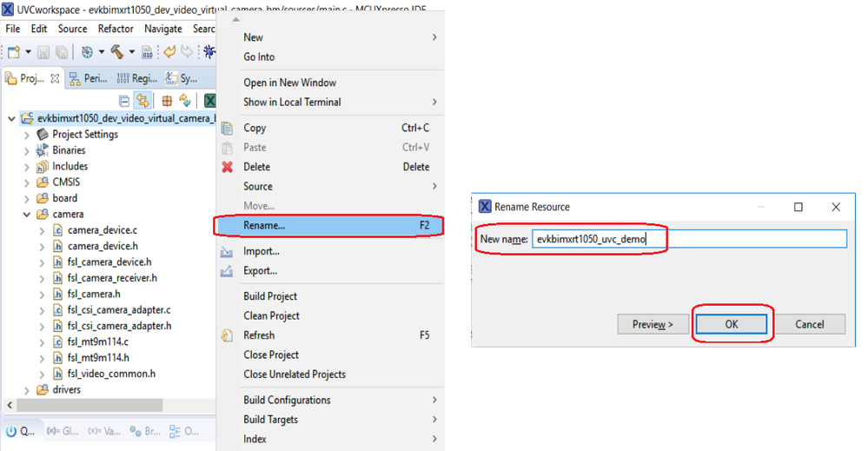Click the red Delete X icon
This screenshot has width=868, height=451.
point(228,167)
